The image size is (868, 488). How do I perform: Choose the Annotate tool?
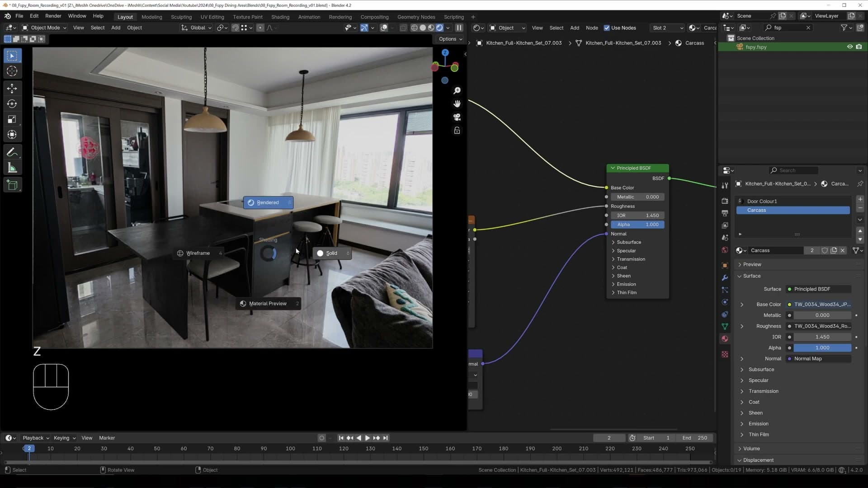[12, 153]
